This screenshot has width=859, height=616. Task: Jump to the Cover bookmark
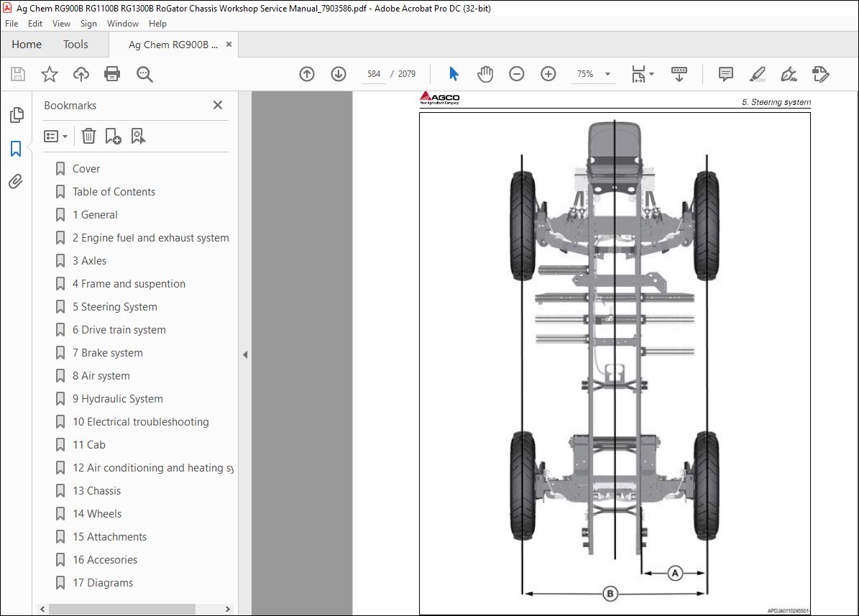click(x=86, y=169)
